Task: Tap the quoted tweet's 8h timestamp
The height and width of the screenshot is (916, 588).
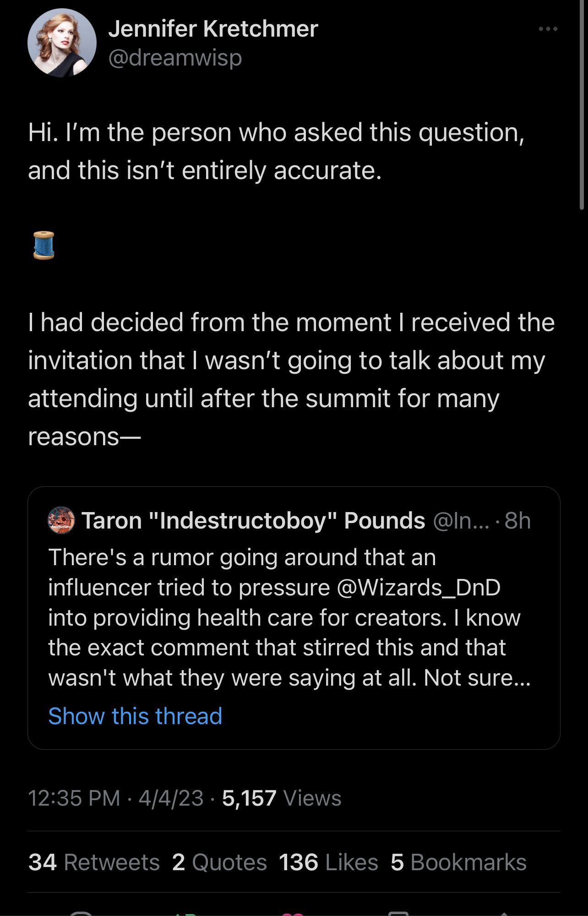Action: pos(517,521)
